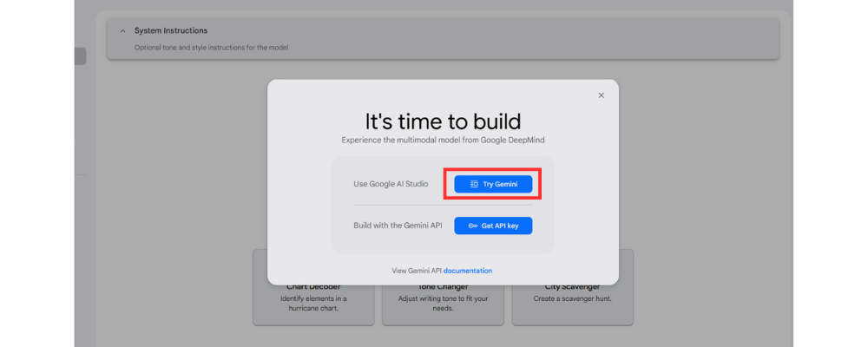Click the 'Use Google AI Studio' label
This screenshot has height=347, width=868.
click(x=391, y=184)
